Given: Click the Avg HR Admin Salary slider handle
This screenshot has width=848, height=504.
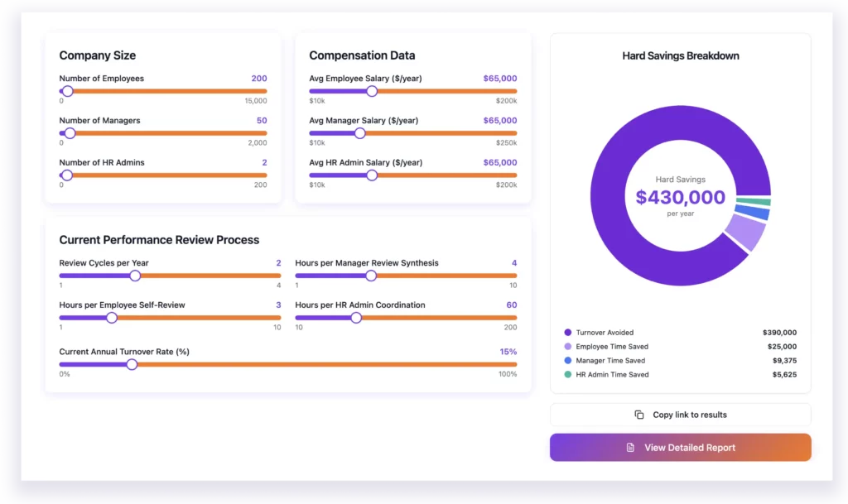Looking at the screenshot, I should (x=372, y=175).
